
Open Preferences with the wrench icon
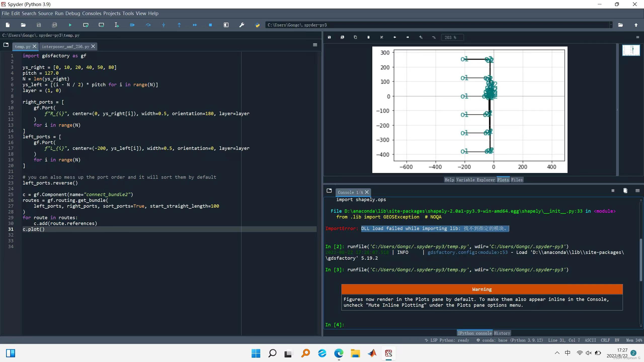coord(242,25)
